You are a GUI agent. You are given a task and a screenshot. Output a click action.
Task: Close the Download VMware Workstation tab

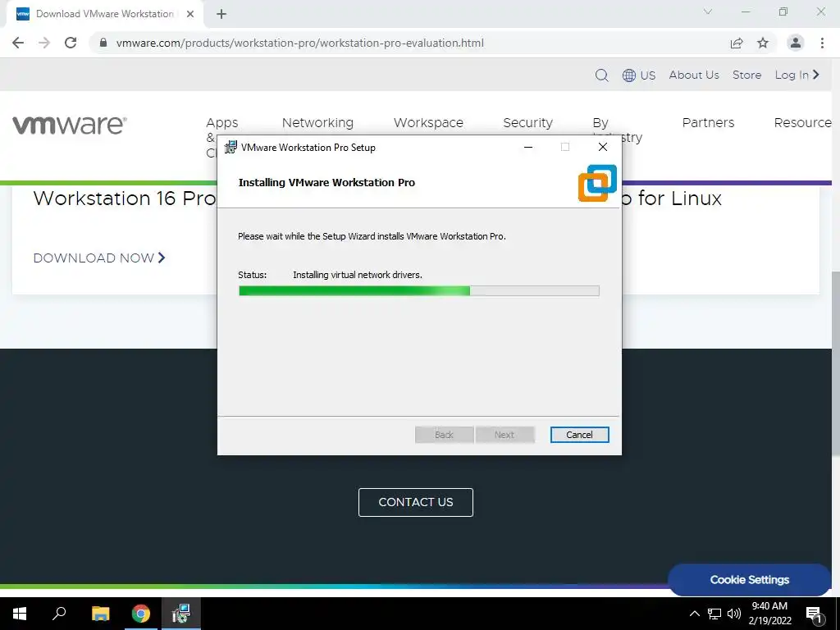tap(190, 14)
